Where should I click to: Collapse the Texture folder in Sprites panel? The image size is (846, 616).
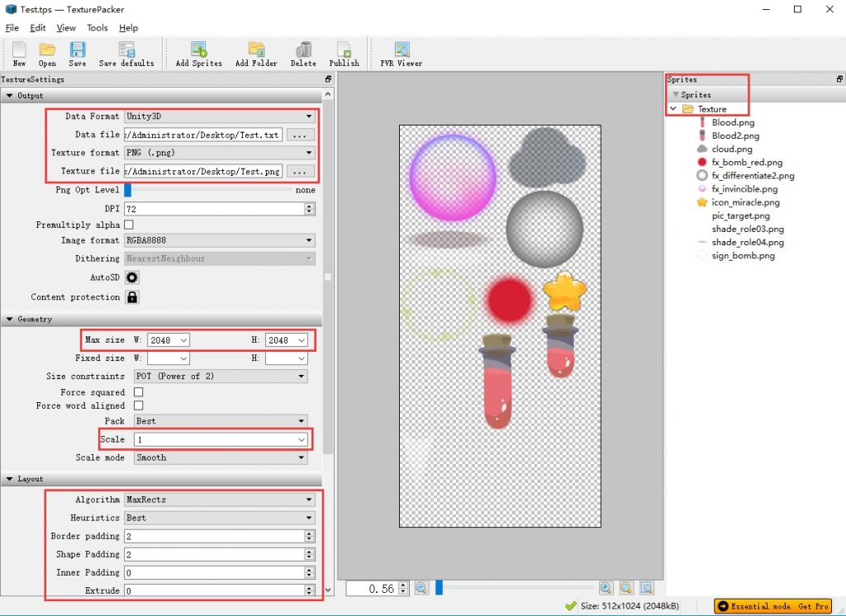point(673,108)
